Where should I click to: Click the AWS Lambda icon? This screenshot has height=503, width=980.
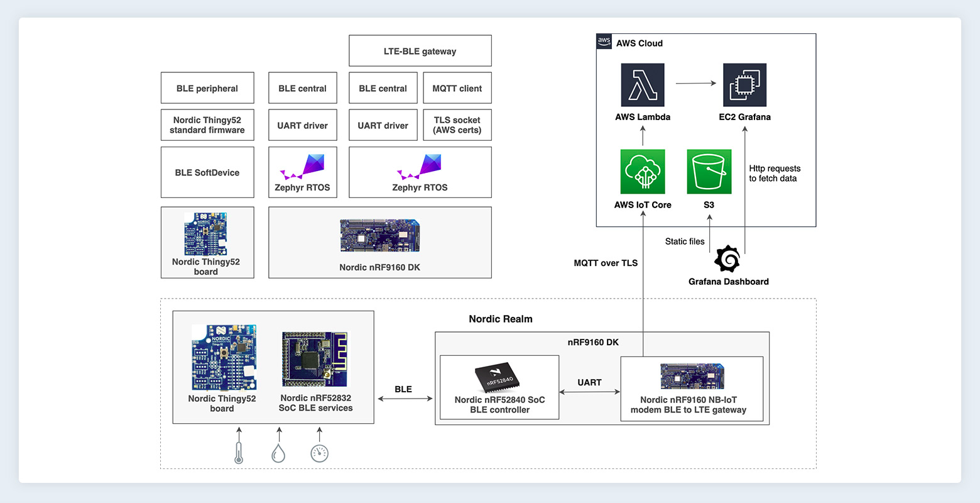[x=643, y=85]
